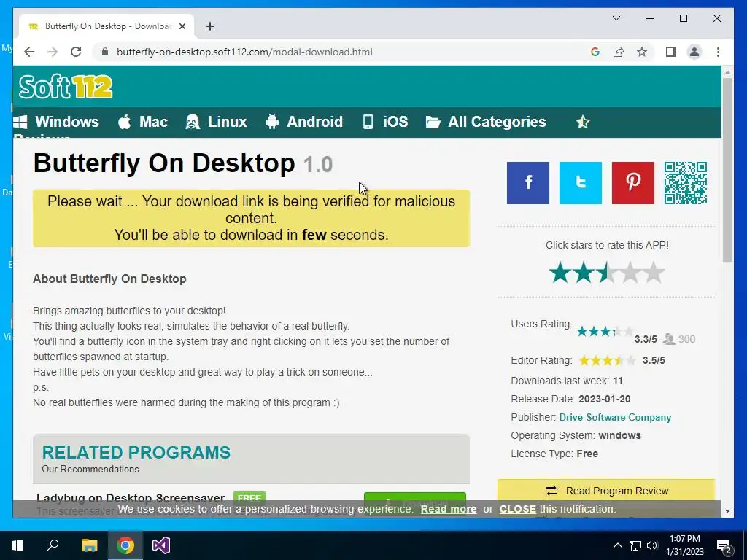Open the Mac category menu
Image resolution: width=747 pixels, height=560 pixels.
click(x=143, y=122)
